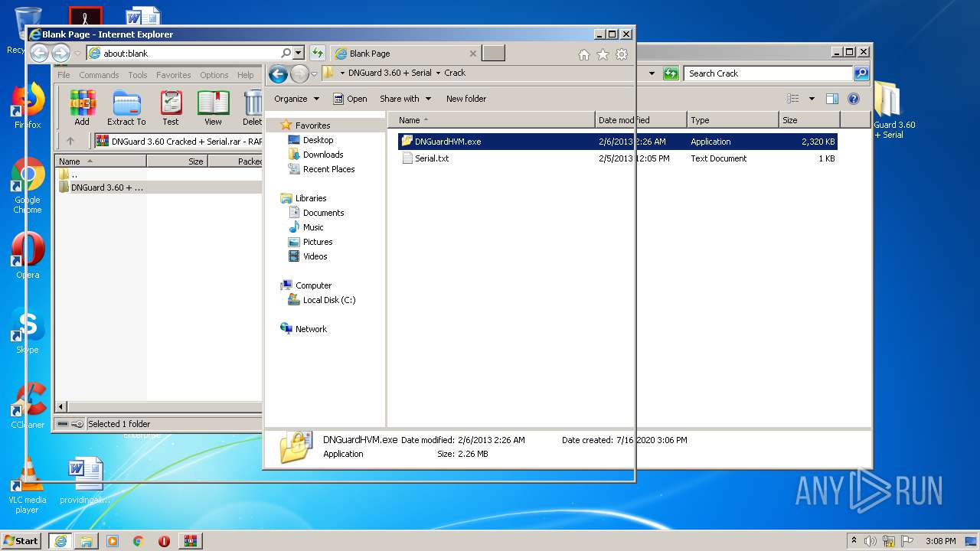Select the providingalk Word document icon
Screen dimensions: 980x551
tap(85, 481)
